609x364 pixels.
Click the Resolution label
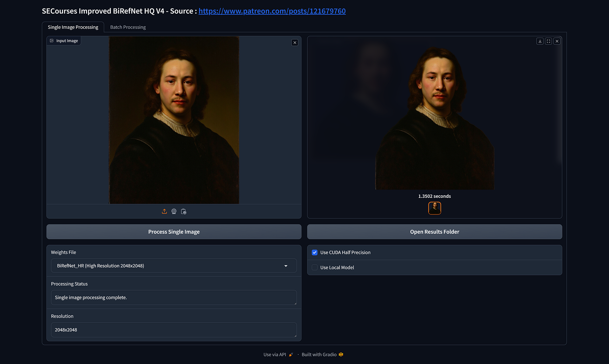point(62,316)
